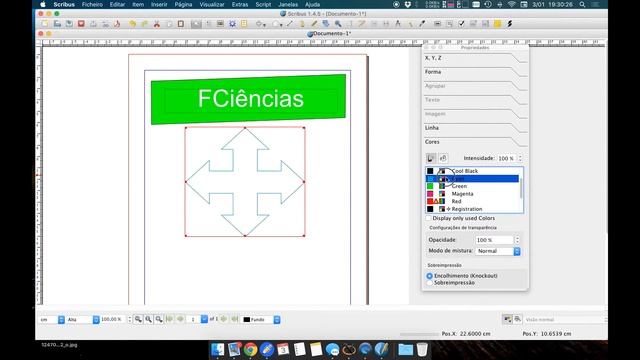Select the Freehand pencil tool
The height and width of the screenshot is (360, 640).
pyautogui.click(x=314, y=24)
